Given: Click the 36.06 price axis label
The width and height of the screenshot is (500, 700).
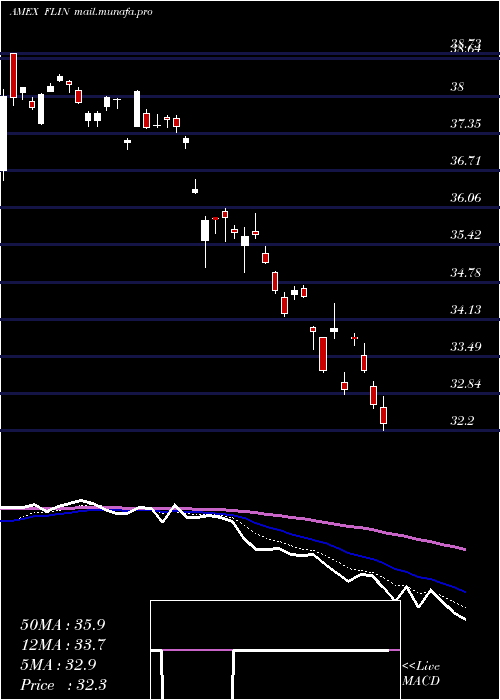Looking at the screenshot, I should click(466, 198).
